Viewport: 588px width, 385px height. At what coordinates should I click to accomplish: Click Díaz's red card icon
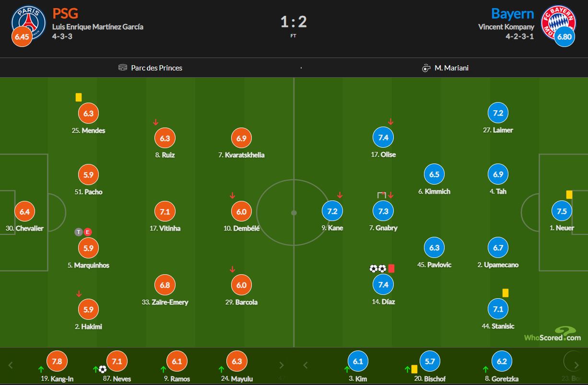point(391,268)
